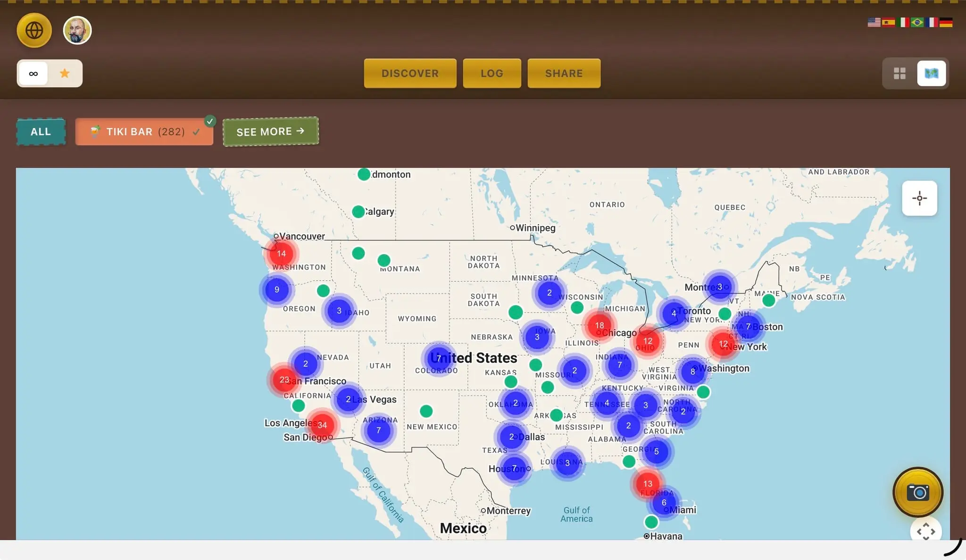Open the Colorado cluster of 7
Image resolution: width=966 pixels, height=560 pixels.
tap(439, 359)
